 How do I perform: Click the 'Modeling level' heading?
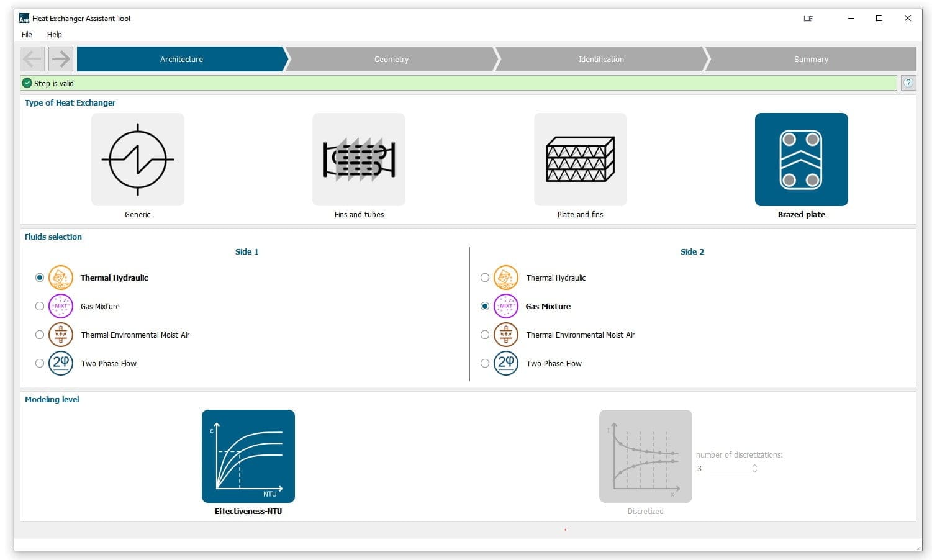[x=52, y=400]
